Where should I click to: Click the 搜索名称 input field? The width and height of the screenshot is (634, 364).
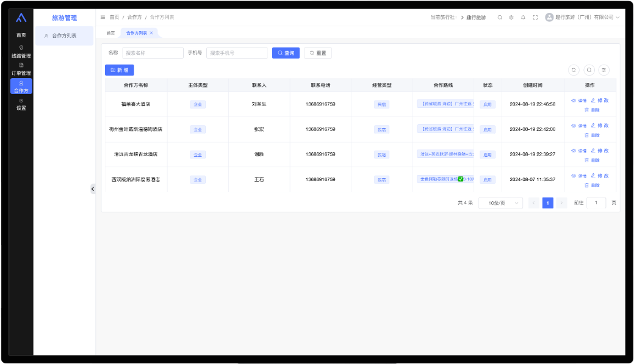click(153, 53)
